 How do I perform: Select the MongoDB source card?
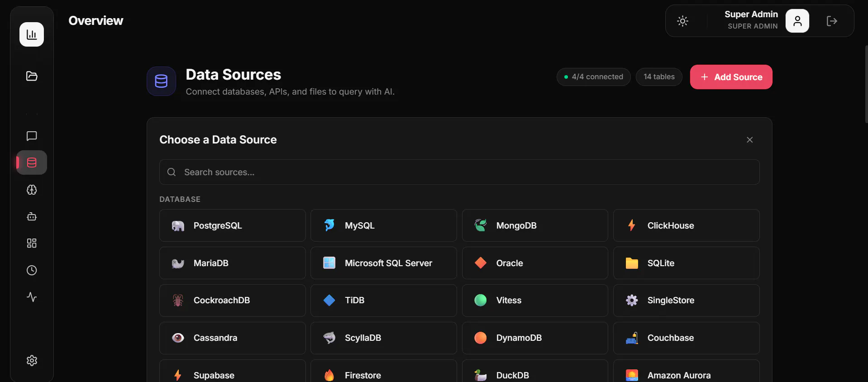coord(535,225)
